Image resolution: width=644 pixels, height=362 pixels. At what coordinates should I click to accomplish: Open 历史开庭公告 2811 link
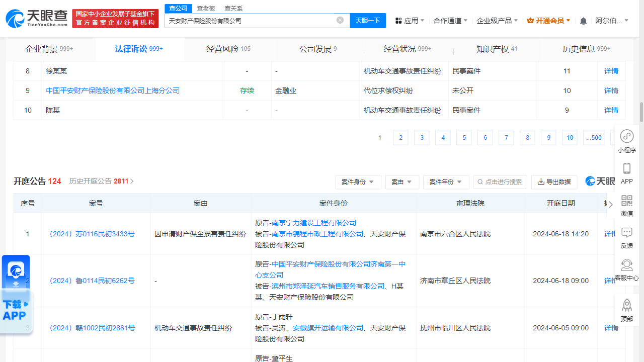101,181
